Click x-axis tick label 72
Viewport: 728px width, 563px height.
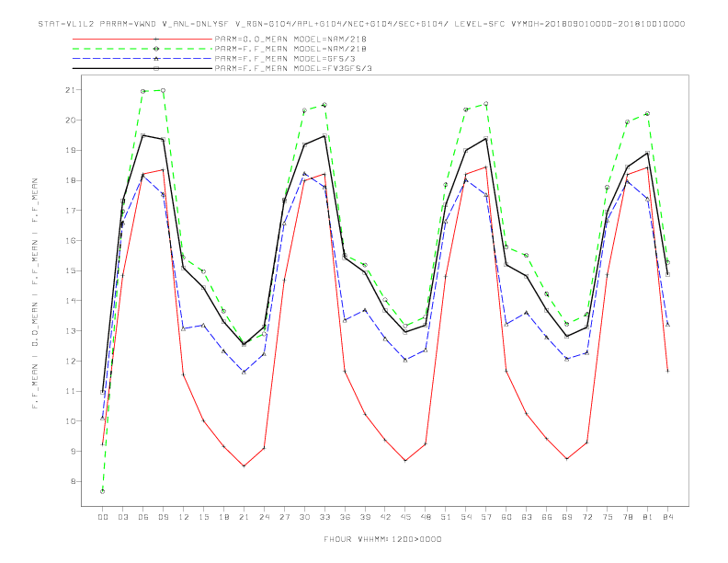click(x=587, y=517)
